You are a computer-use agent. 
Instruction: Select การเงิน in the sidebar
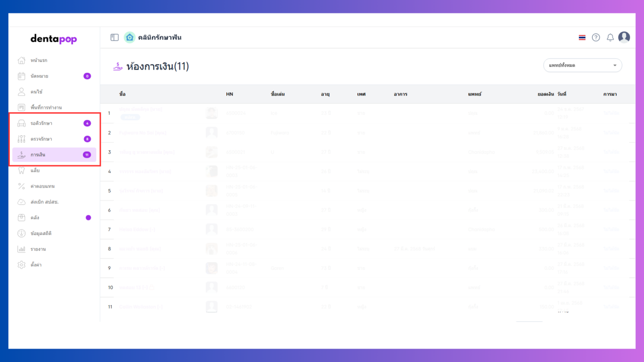pyautogui.click(x=54, y=155)
